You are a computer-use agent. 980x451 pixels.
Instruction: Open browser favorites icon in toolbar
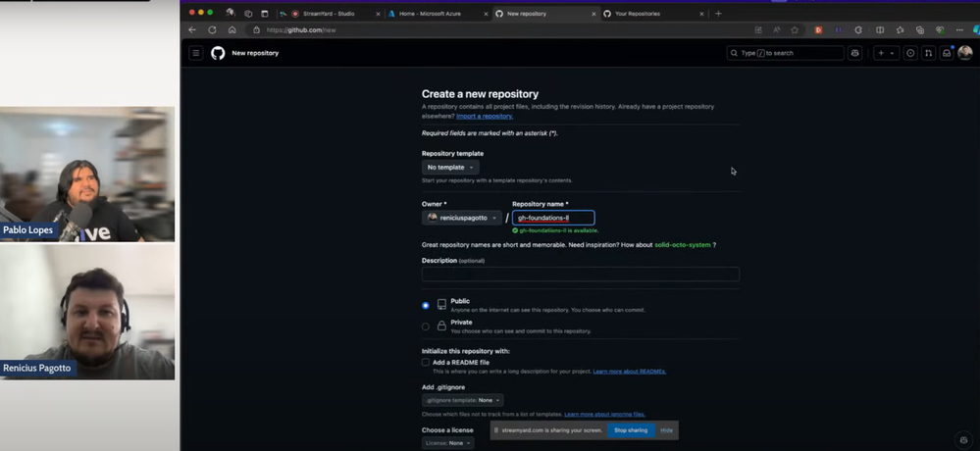pyautogui.click(x=900, y=30)
